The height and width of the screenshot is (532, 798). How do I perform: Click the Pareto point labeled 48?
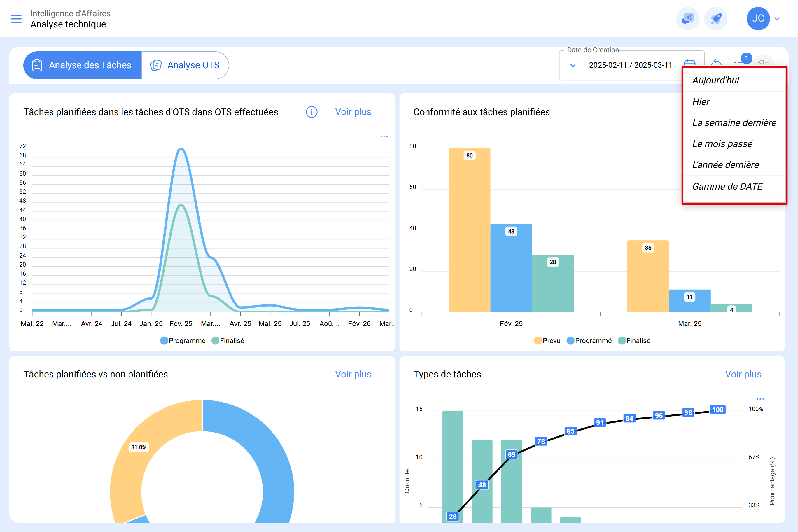(482, 485)
